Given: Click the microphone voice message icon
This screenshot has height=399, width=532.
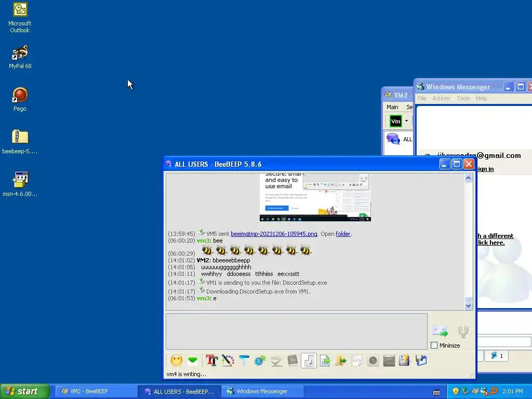Looking at the screenshot, I should click(463, 331).
